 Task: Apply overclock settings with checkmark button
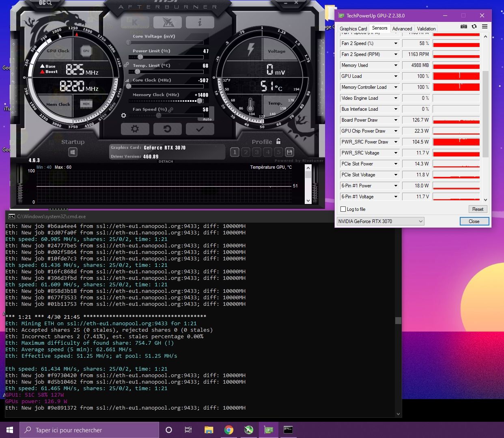pyautogui.click(x=200, y=129)
